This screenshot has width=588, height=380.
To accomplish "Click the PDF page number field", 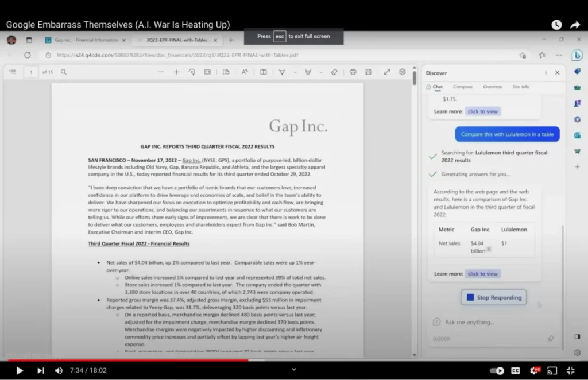I will [31, 72].
